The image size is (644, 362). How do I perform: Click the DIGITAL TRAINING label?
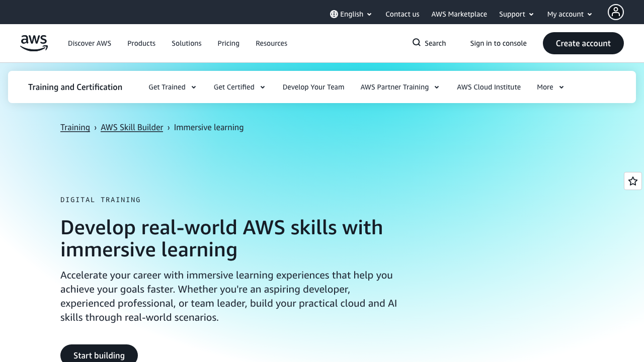pos(101,200)
